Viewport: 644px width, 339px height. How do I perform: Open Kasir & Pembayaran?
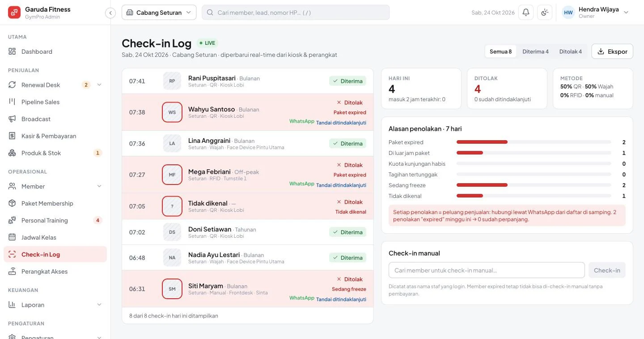(55, 136)
